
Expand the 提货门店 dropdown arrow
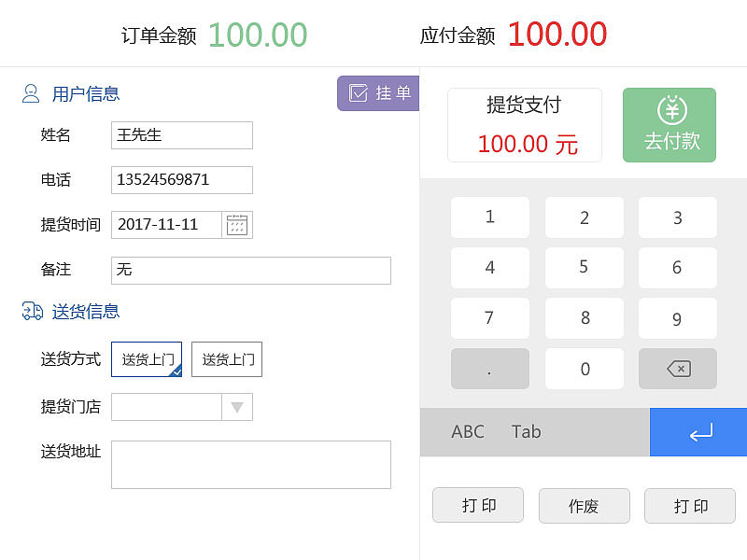click(237, 407)
